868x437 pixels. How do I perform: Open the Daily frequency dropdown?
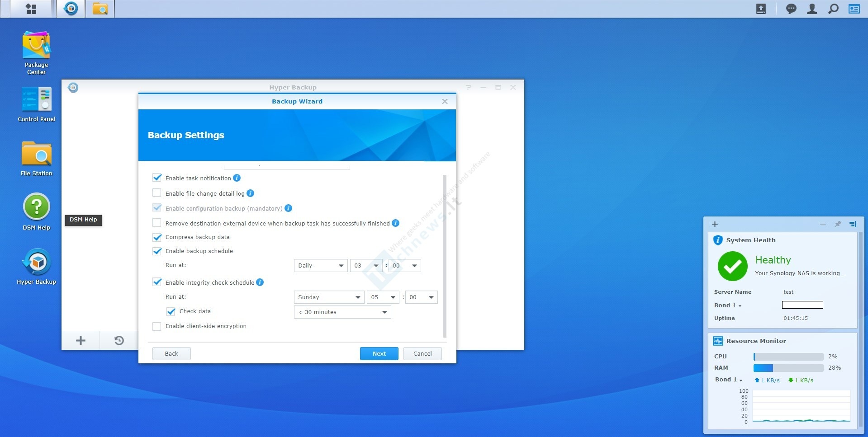321,266
